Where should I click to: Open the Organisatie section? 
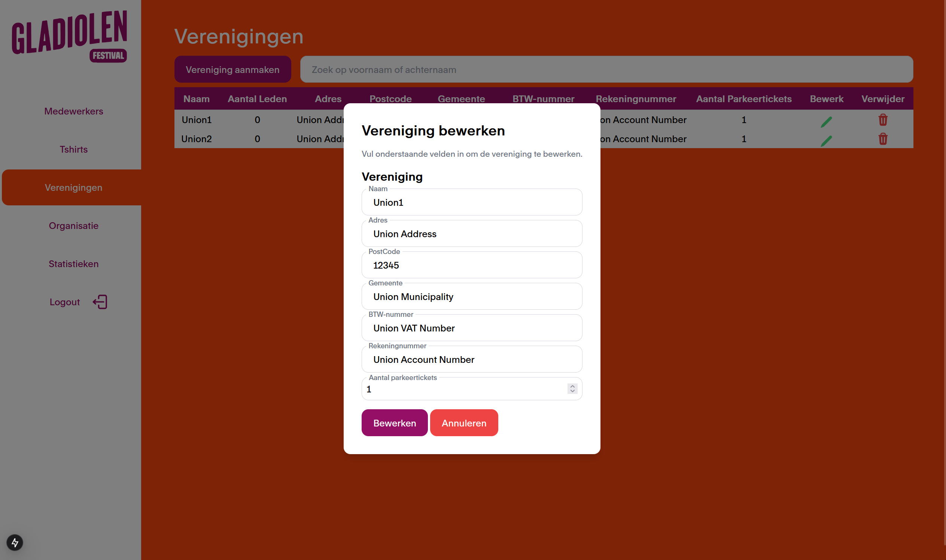coord(74,226)
